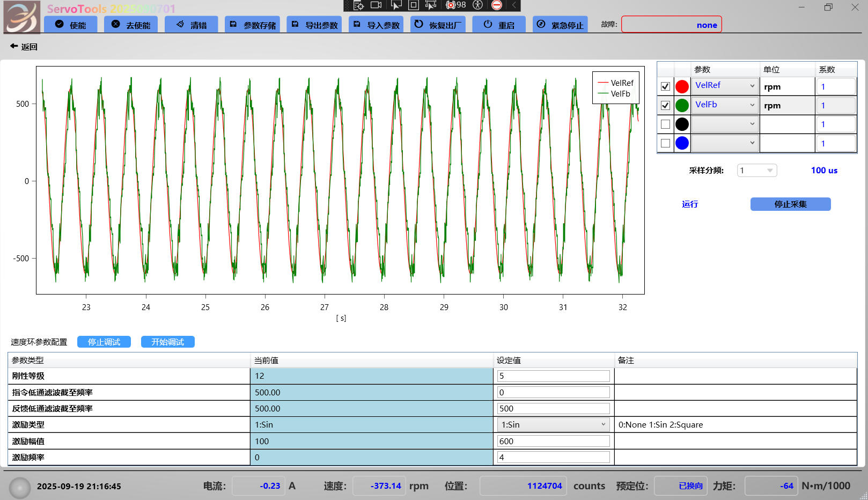Click the blue channel coefficient field
This screenshot has height=500, width=868.
(836, 143)
